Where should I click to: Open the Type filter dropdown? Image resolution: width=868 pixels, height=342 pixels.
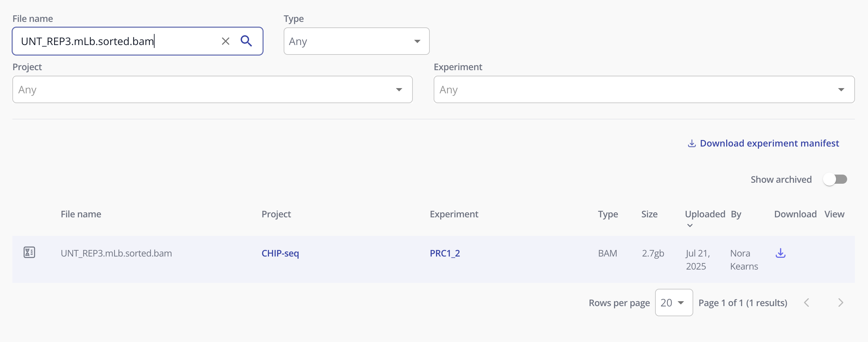pos(356,41)
